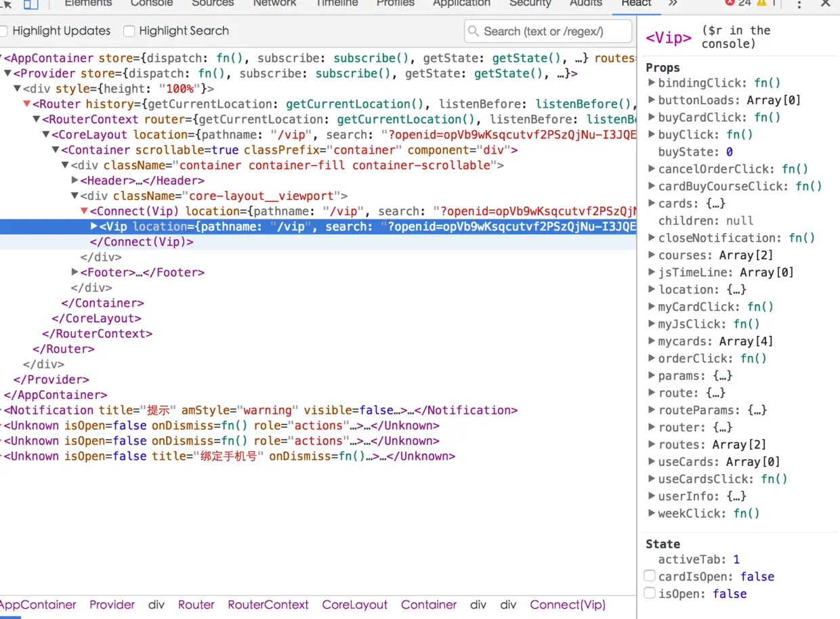Screen dimensions: 840x619
Task: Toggle the cardIsOpen state checkbox
Action: (x=650, y=576)
